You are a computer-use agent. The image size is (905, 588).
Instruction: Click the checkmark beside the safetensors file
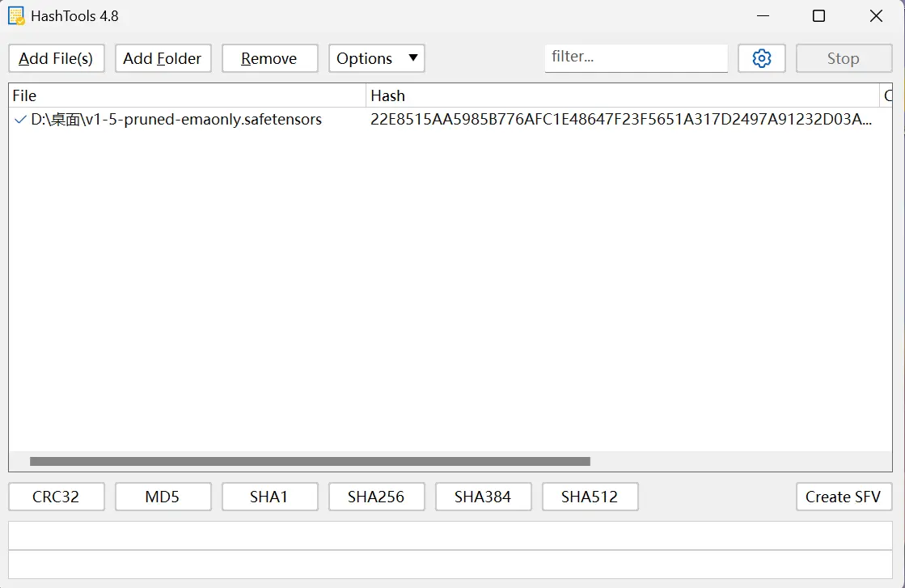point(20,120)
